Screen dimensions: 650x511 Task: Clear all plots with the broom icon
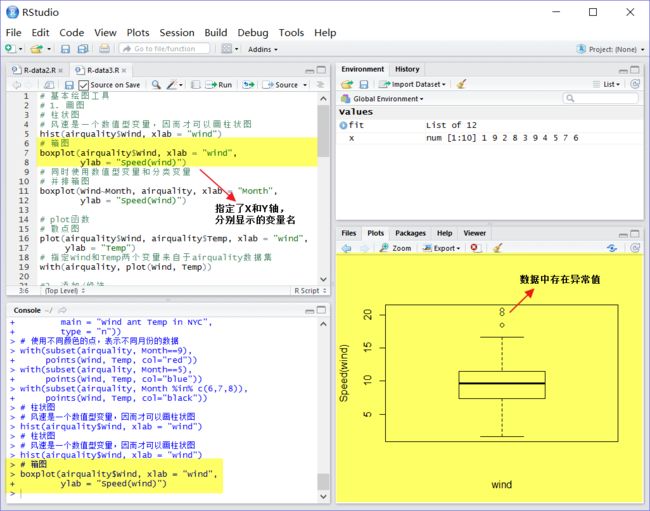pyautogui.click(x=498, y=248)
